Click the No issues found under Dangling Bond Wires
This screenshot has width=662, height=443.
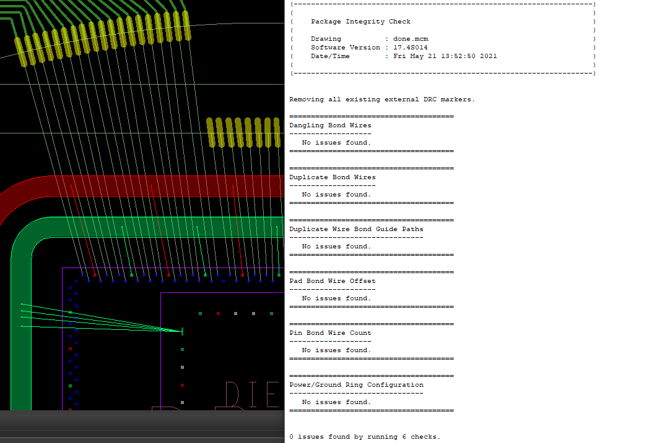click(x=336, y=143)
